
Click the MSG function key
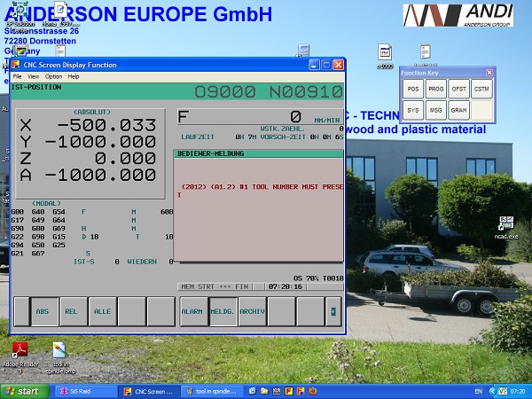(x=436, y=110)
